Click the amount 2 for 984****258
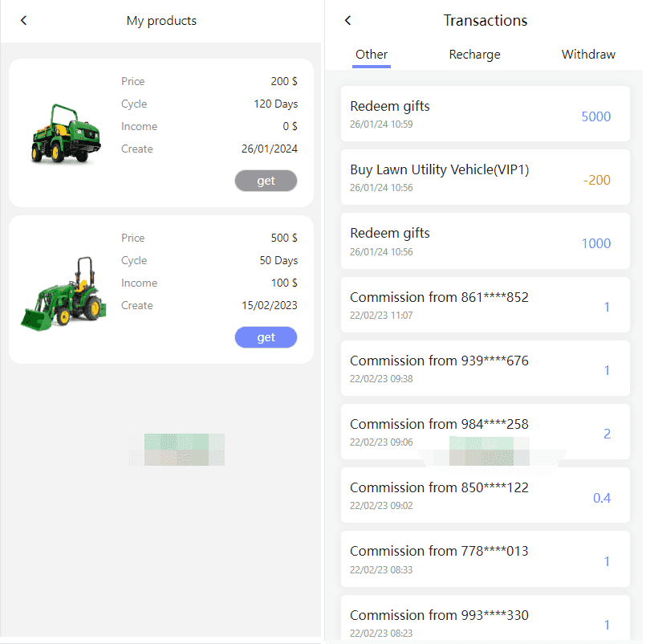Image resolution: width=650 pixels, height=644 pixels. pos(607,434)
